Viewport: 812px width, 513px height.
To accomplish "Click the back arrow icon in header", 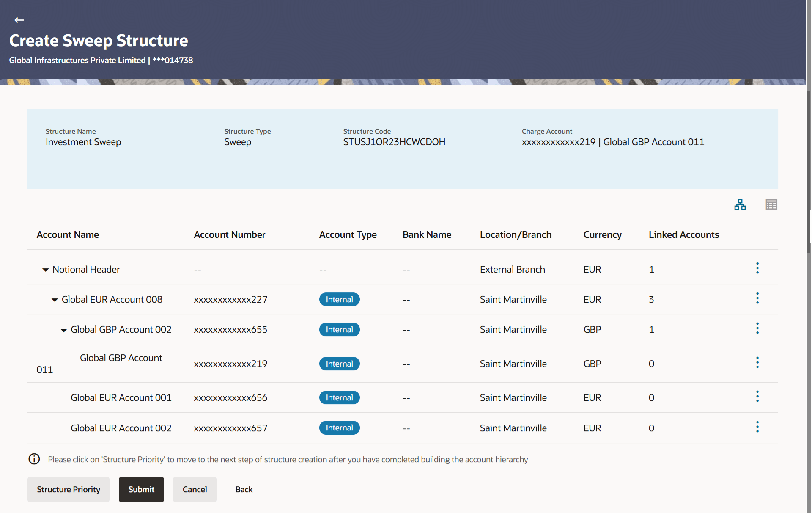I will tap(19, 20).
